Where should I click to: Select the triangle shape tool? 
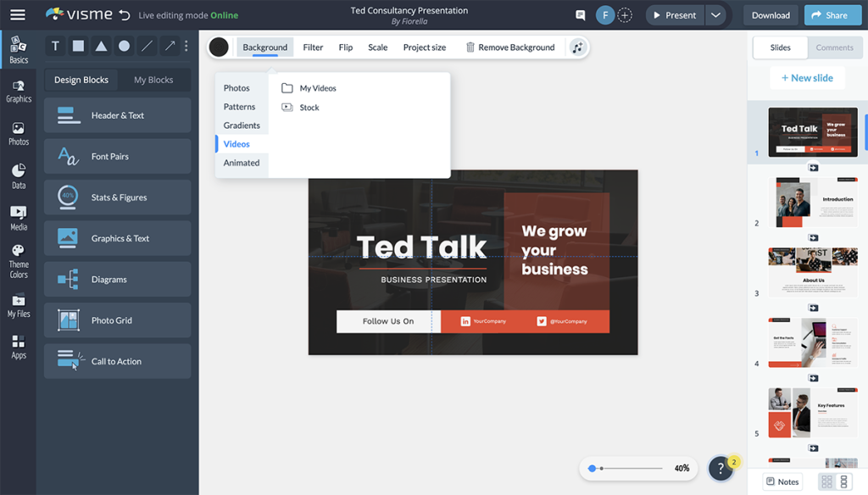point(100,46)
